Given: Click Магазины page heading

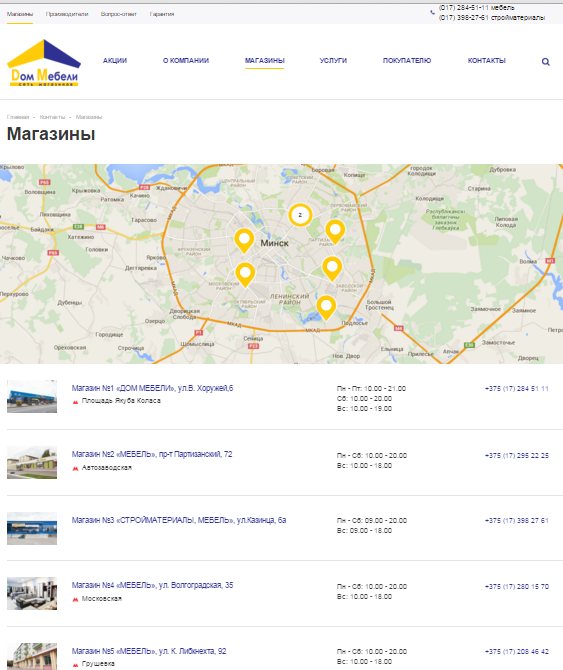Looking at the screenshot, I should (51, 134).
